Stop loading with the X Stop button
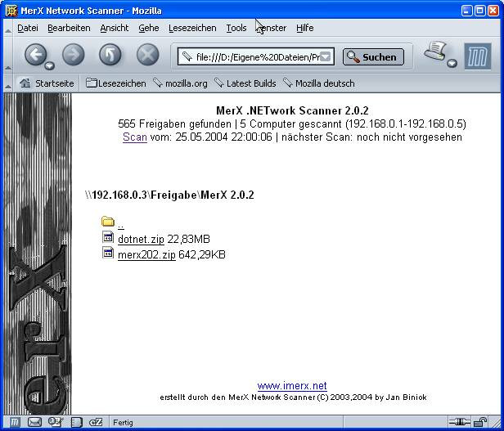Image resolution: width=504 pixels, height=431 pixels. coord(147,55)
